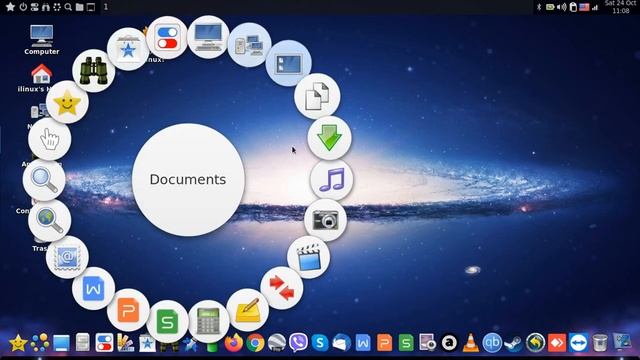Click the binoculars icon in the top panel
This screenshot has width=640, height=360.
46,7
